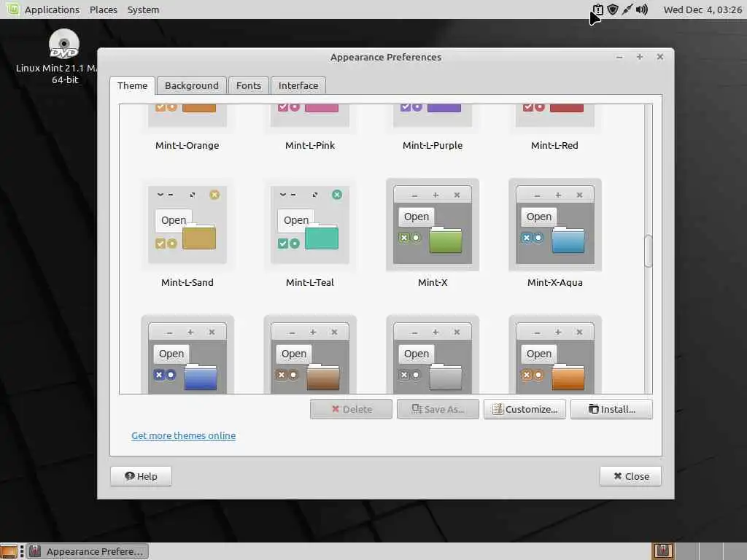Viewport: 747px width, 560px height.
Task: Click the Mint-X theme name label
Action: pyautogui.click(x=433, y=282)
